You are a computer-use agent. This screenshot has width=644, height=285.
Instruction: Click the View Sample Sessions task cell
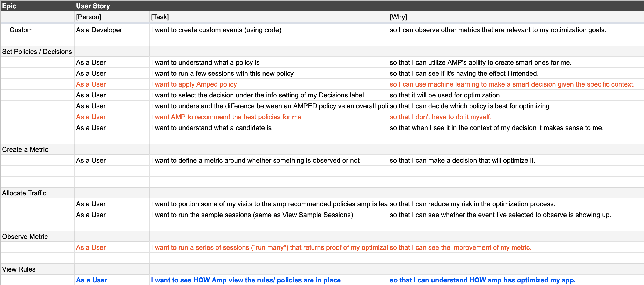tap(268, 215)
